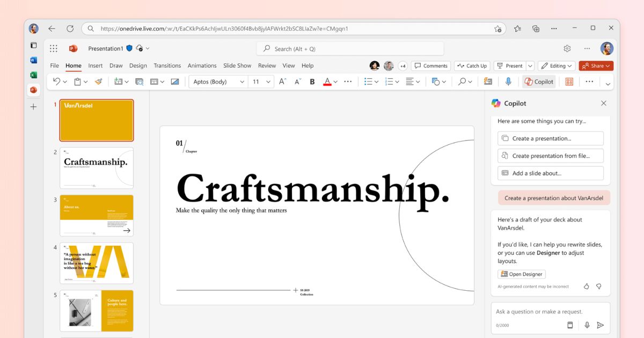Switch to the Design tab

pos(138,65)
